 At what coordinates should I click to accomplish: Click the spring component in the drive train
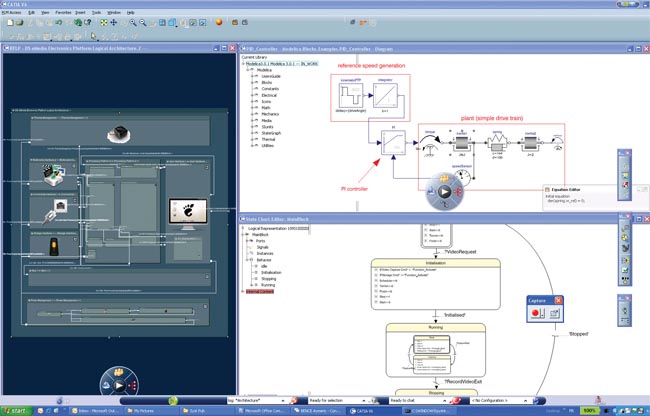pos(497,143)
